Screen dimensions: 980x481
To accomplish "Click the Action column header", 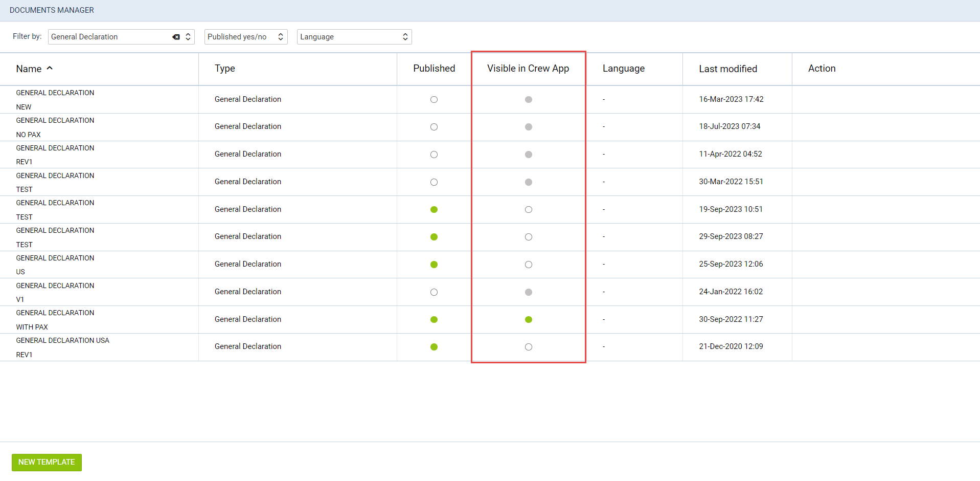I will (822, 69).
